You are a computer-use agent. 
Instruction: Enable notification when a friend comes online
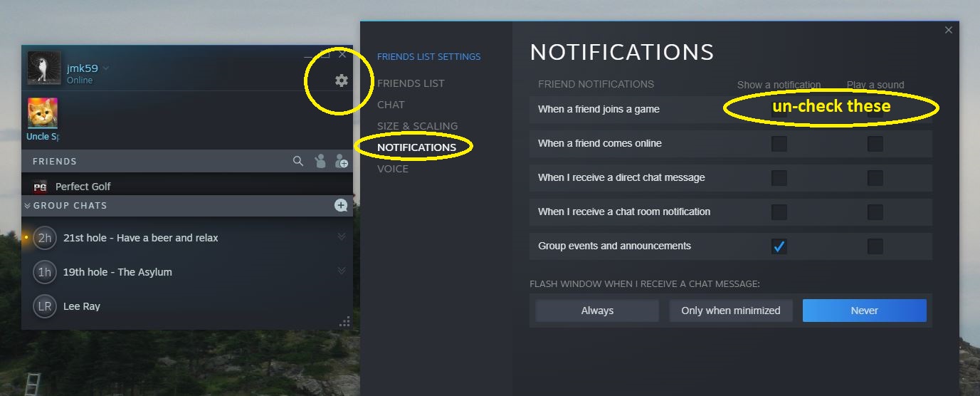[779, 144]
